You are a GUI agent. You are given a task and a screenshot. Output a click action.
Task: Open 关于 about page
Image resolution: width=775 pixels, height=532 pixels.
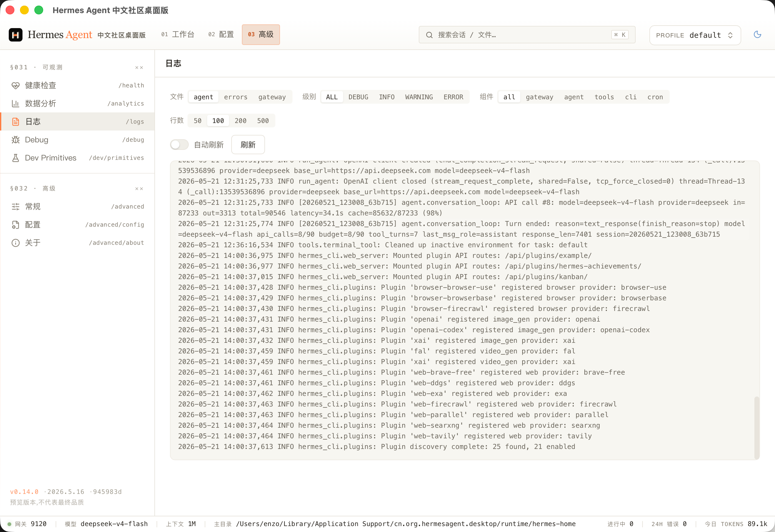coord(77,243)
